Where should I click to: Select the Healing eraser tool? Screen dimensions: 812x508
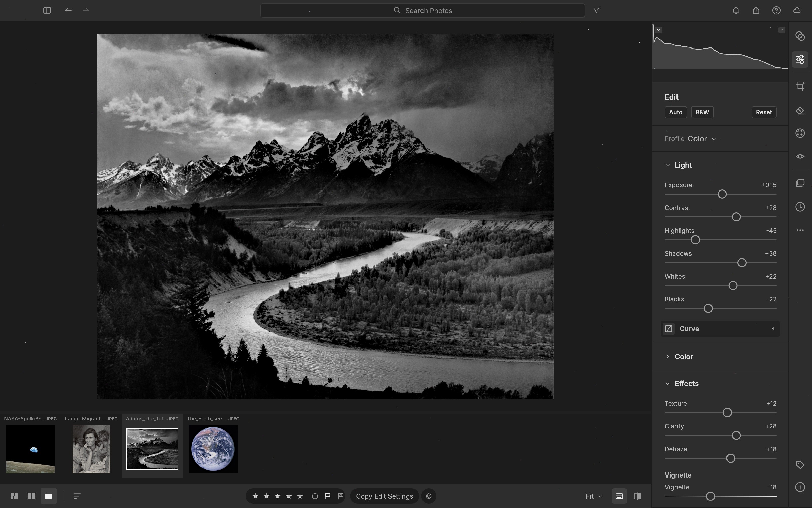800,110
